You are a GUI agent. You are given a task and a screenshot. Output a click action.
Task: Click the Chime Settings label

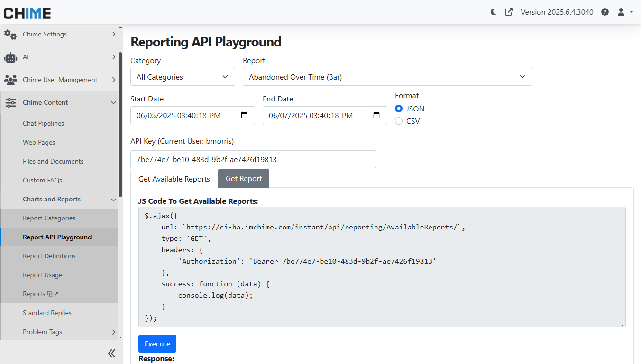(x=45, y=34)
